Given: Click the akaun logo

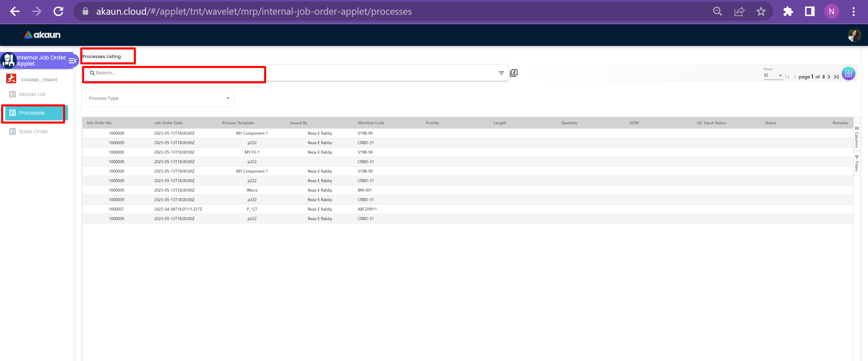Looking at the screenshot, I should tap(42, 35).
